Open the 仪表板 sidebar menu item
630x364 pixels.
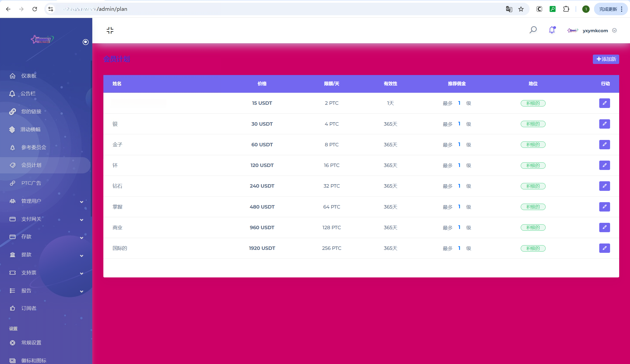pos(29,76)
